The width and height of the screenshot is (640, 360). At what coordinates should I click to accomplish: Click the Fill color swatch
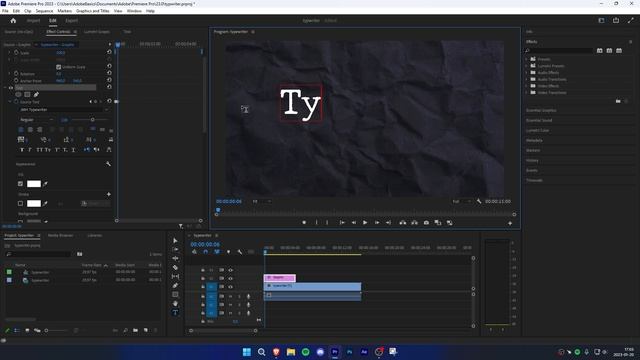[x=34, y=184]
